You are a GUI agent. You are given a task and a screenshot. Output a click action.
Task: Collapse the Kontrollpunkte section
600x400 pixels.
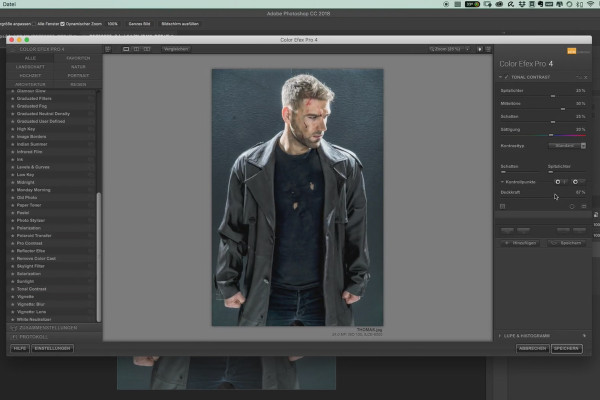[x=502, y=182]
